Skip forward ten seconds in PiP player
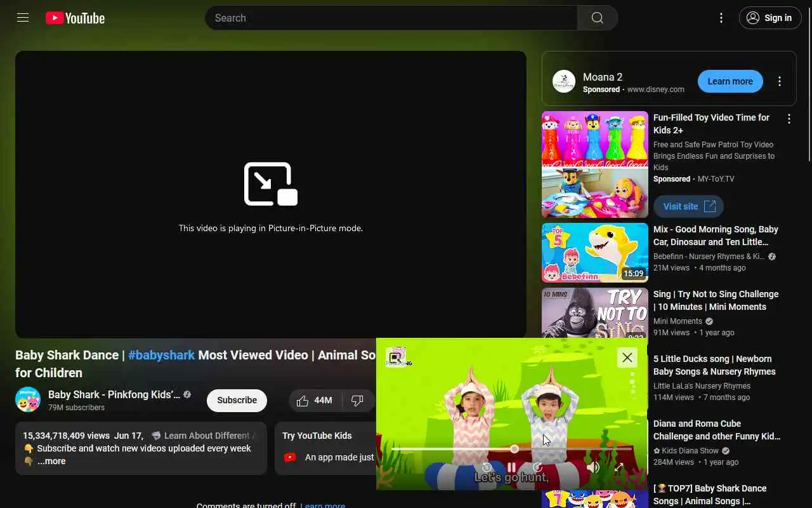 537,468
